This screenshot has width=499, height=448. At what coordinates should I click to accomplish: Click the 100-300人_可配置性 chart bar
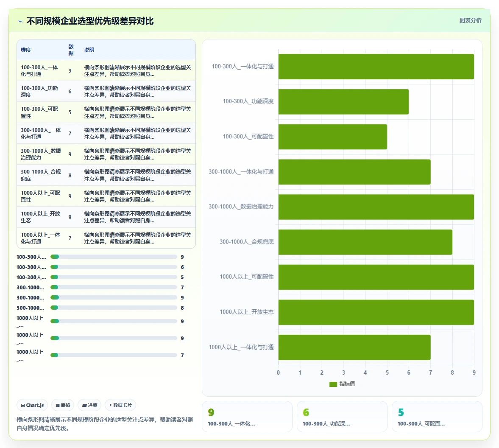click(332, 137)
